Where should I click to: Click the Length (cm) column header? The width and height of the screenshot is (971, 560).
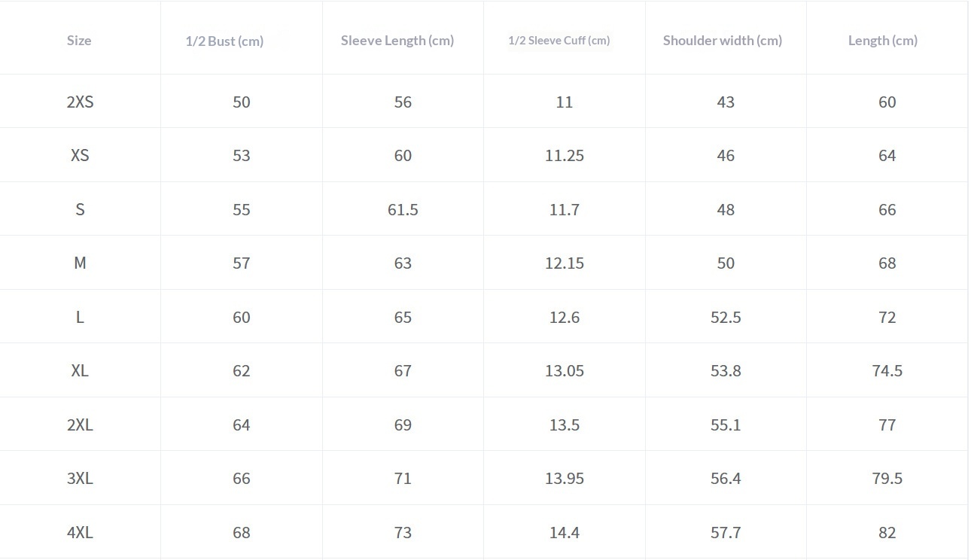pos(883,41)
